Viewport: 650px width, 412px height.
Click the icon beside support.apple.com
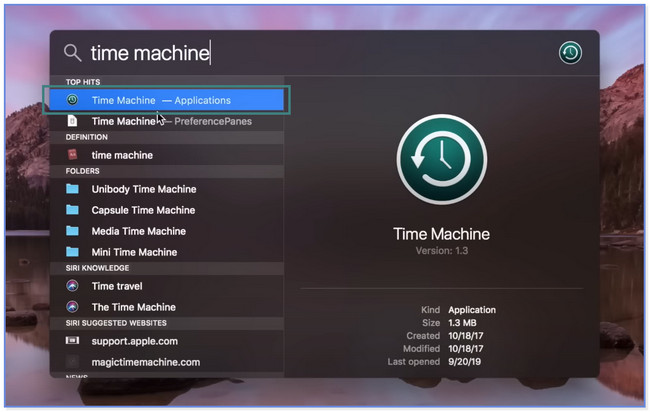click(x=72, y=340)
